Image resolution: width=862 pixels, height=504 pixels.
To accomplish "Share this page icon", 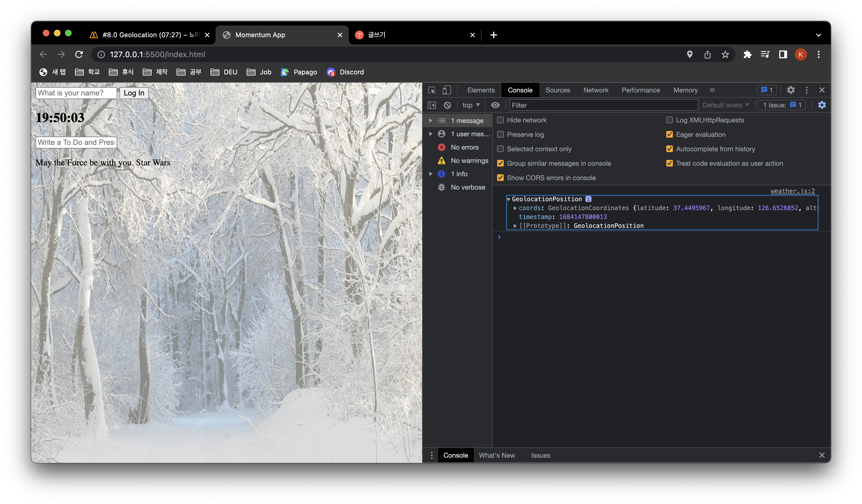I will click(x=707, y=54).
